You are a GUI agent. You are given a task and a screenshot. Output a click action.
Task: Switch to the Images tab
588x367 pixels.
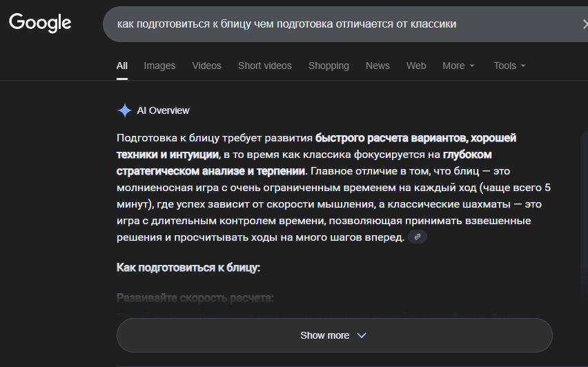tap(159, 66)
